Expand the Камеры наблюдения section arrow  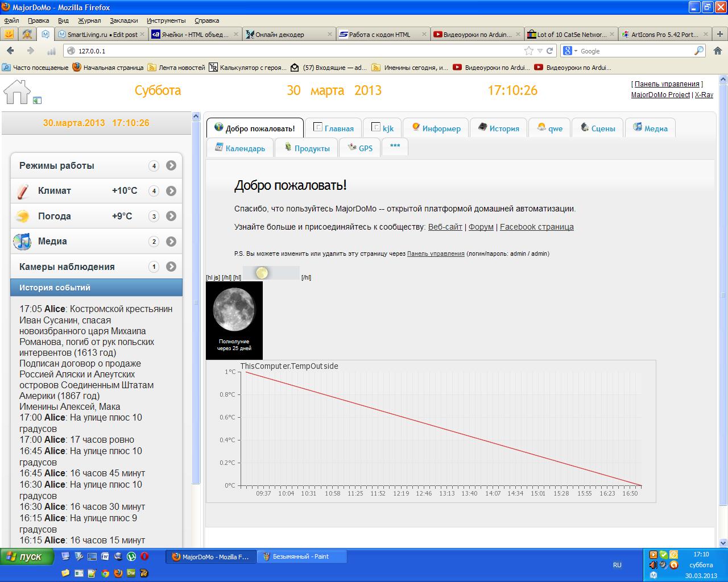[x=171, y=267]
